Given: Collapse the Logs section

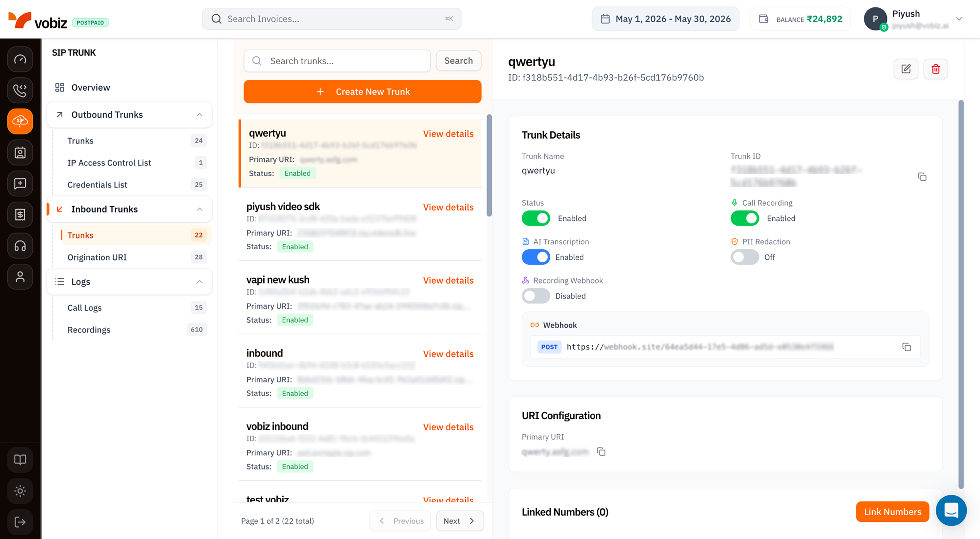Looking at the screenshot, I should [x=200, y=282].
